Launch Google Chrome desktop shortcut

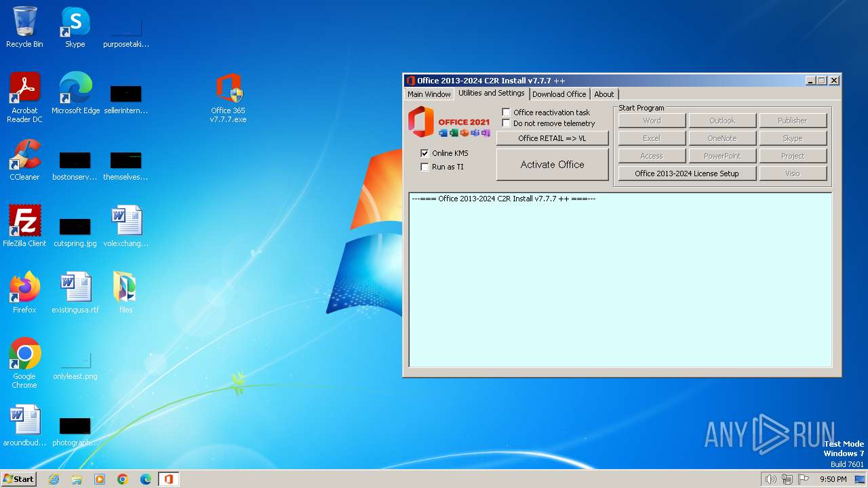(x=24, y=363)
